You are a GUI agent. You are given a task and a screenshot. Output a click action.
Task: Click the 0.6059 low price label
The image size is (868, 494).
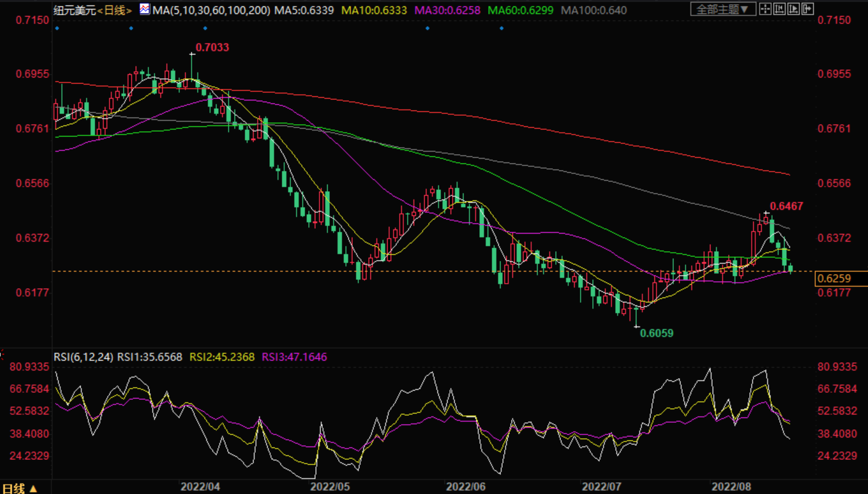pos(657,333)
